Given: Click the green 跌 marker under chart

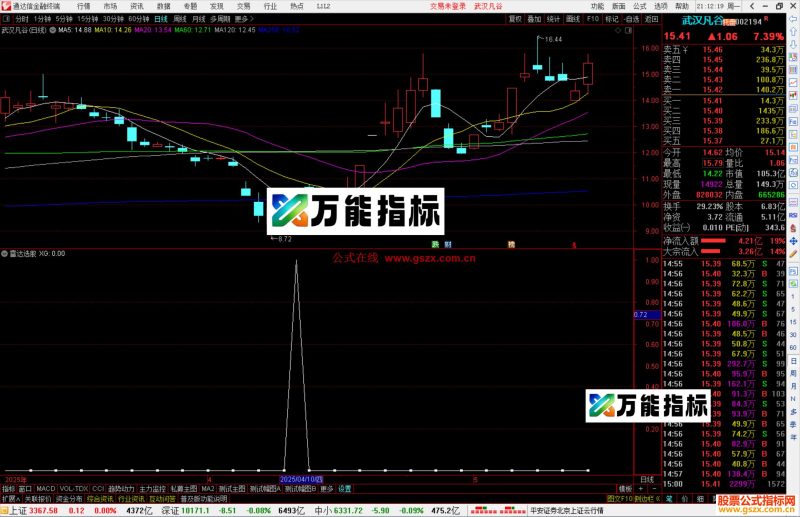Looking at the screenshot, I should click(x=435, y=244).
